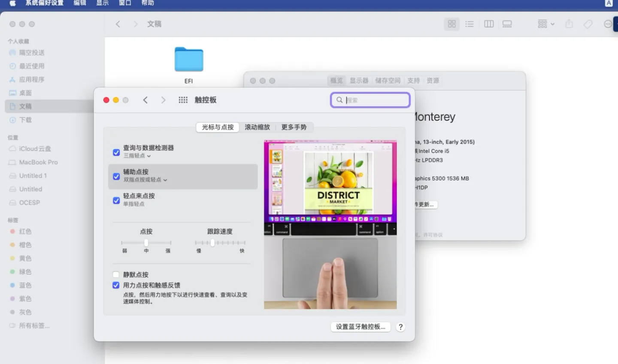
Task: Switch to the 滚动缩放 tab
Action: pyautogui.click(x=257, y=127)
